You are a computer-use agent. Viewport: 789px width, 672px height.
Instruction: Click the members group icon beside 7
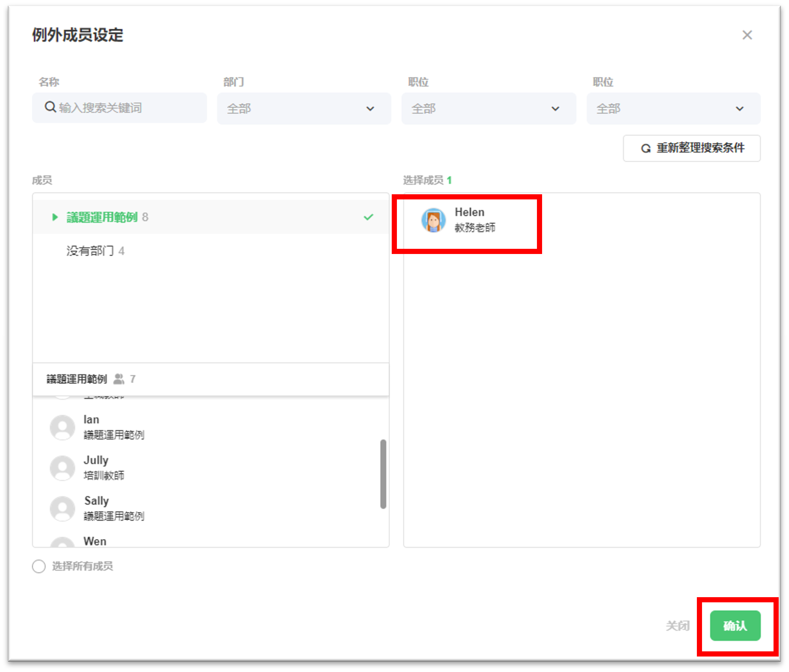point(119,379)
